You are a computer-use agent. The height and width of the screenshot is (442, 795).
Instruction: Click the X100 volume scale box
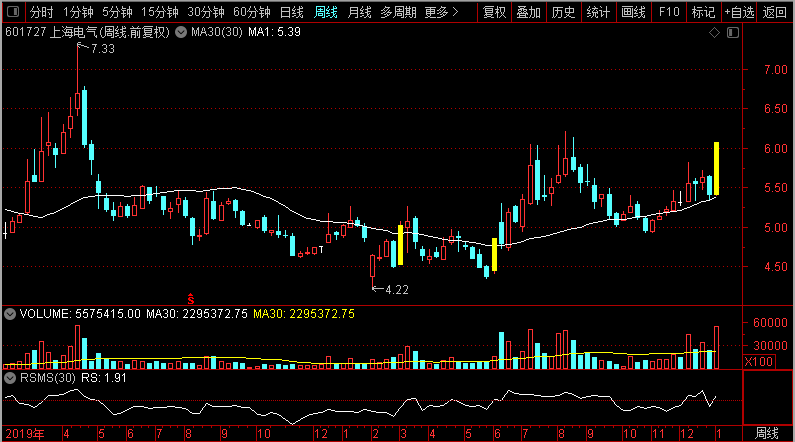coord(762,360)
